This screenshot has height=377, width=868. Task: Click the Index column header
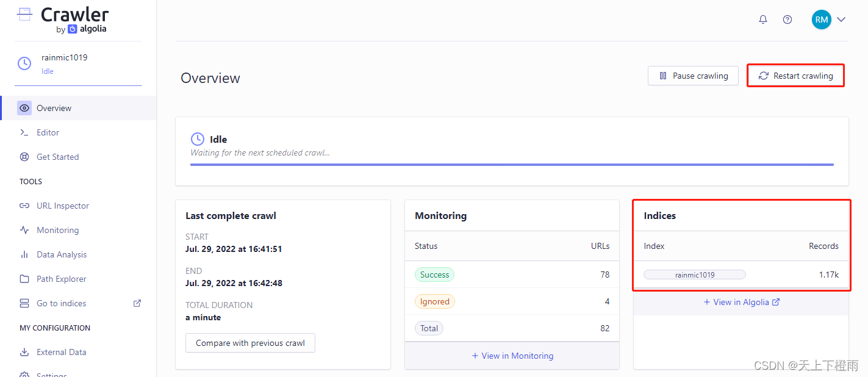pos(654,246)
